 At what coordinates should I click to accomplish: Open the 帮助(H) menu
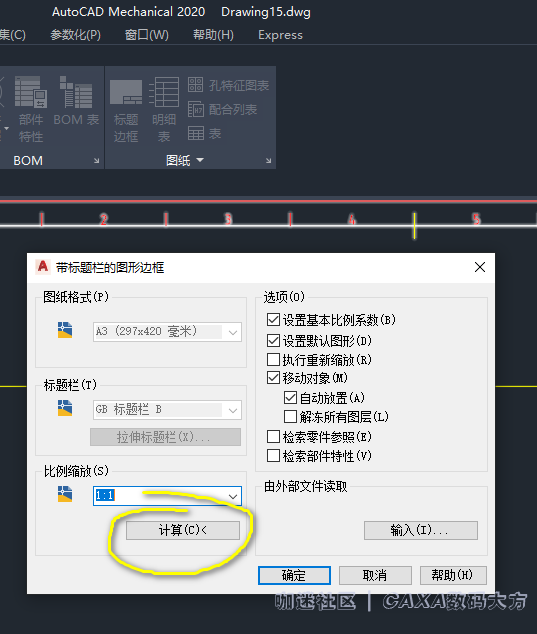click(213, 35)
